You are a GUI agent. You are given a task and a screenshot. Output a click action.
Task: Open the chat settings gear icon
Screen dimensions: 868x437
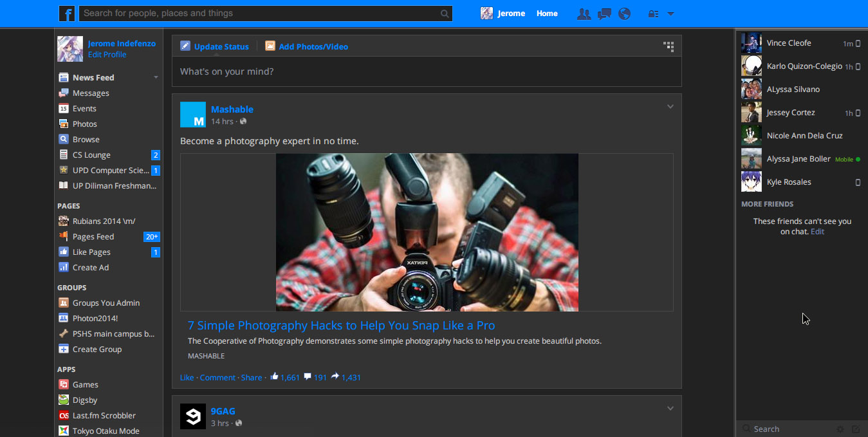pos(840,429)
